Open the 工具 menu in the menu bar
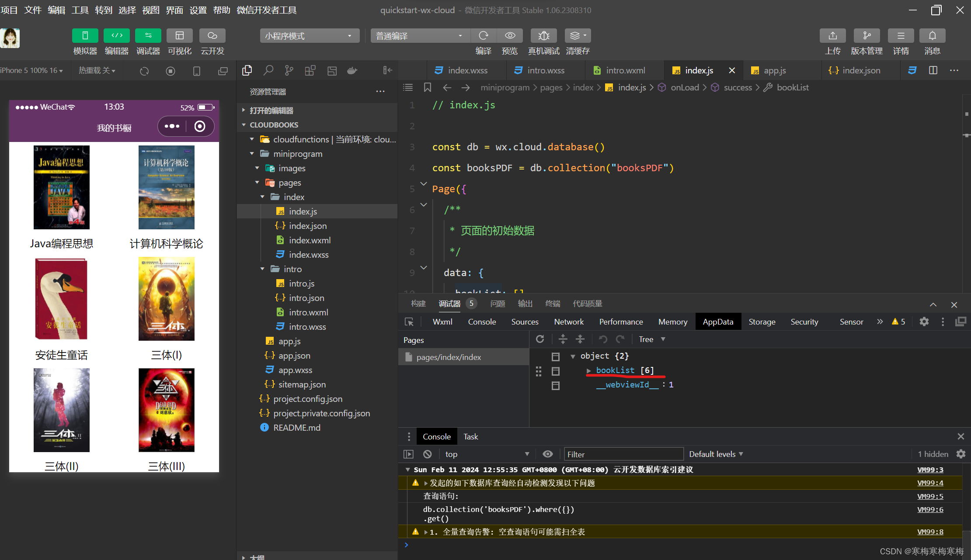Screen dimensions: 971x560 [x=80, y=10]
